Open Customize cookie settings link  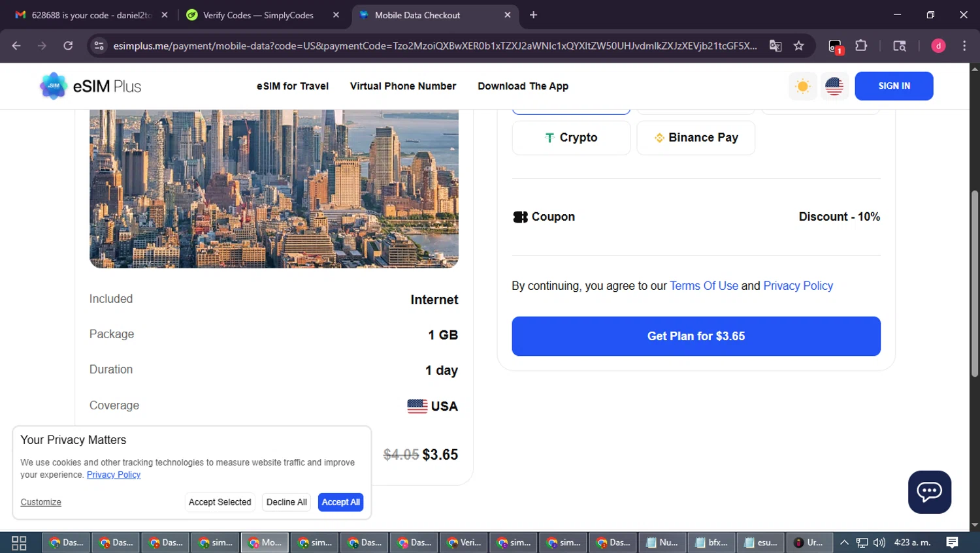(x=41, y=502)
